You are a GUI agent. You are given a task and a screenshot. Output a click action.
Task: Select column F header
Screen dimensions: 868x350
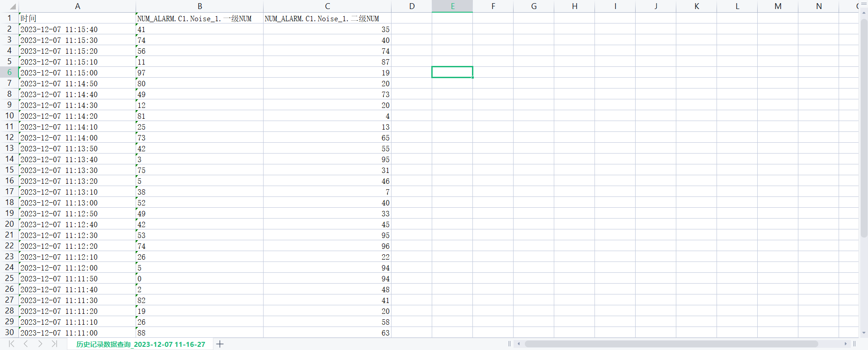tap(493, 6)
